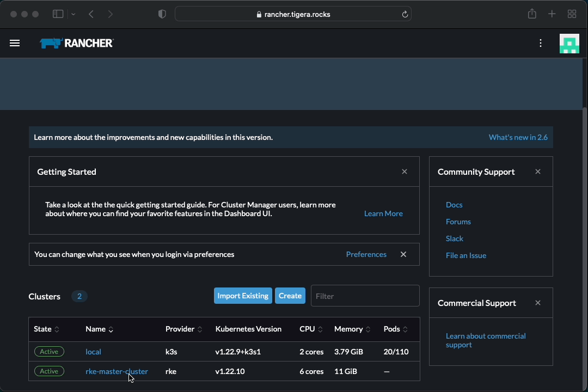
Task: Expand the Safari sidebar dropdown arrow
Action: click(x=73, y=14)
